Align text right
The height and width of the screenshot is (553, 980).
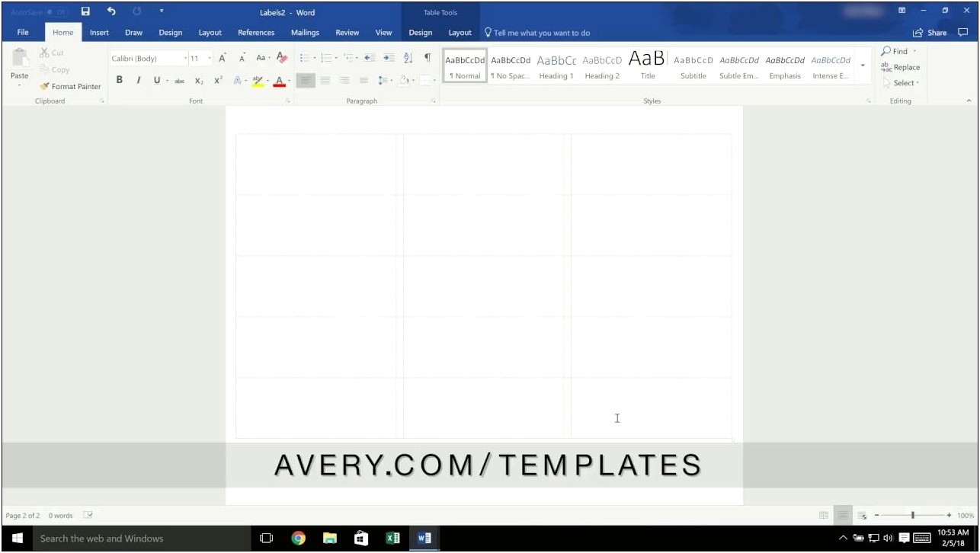(344, 80)
